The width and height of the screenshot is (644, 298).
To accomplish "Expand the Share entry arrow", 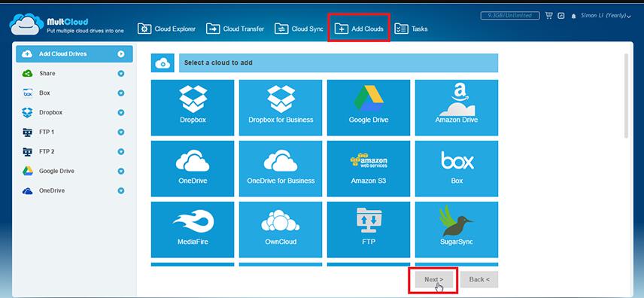I will pyautogui.click(x=120, y=74).
